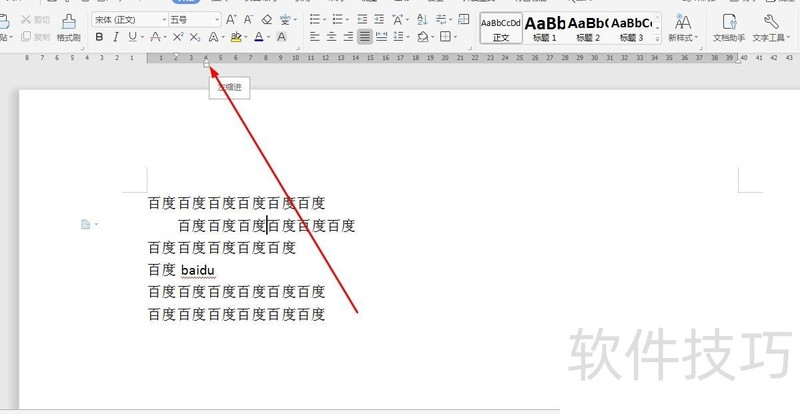Center the paragraph
The height and width of the screenshot is (414, 800).
[332, 37]
